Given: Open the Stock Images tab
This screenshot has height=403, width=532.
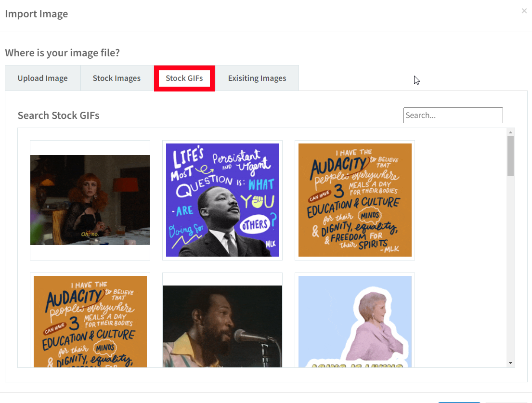Looking at the screenshot, I should pyautogui.click(x=117, y=78).
